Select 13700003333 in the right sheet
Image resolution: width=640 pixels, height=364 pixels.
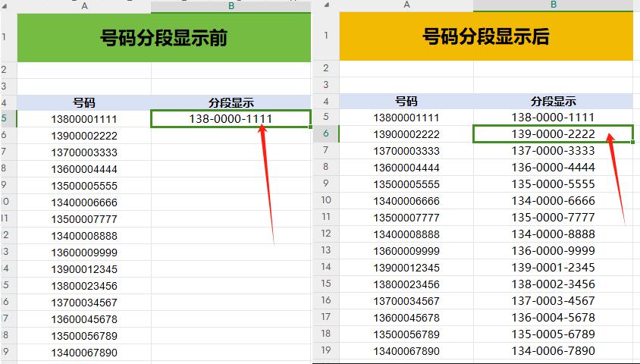pyautogui.click(x=406, y=151)
